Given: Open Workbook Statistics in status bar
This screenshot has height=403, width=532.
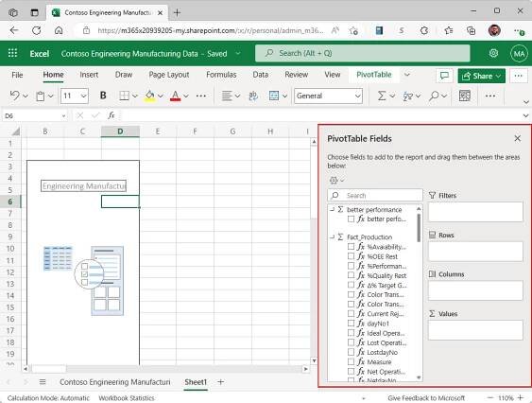Looking at the screenshot, I should tap(127, 398).
